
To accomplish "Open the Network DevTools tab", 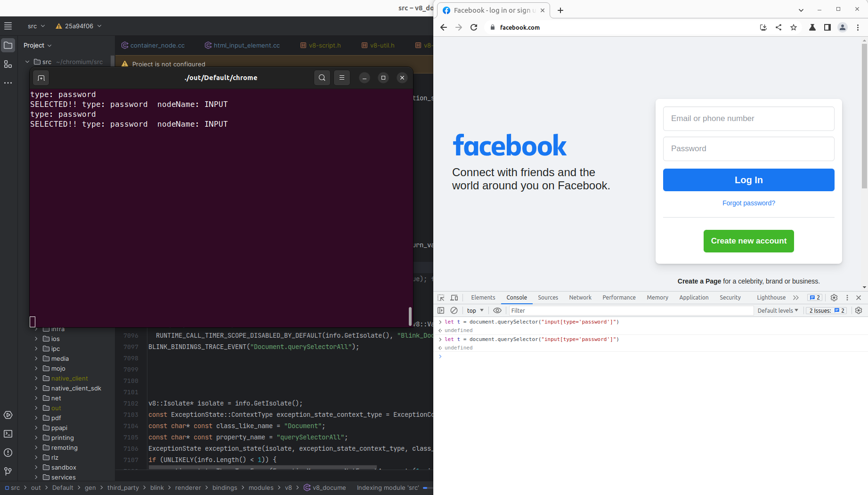I will (580, 298).
